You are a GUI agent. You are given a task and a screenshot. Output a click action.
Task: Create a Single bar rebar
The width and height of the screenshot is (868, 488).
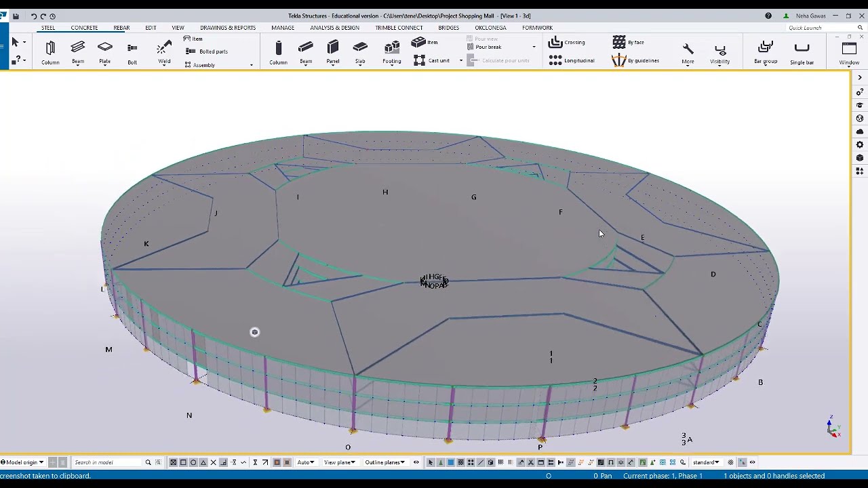[x=802, y=53]
